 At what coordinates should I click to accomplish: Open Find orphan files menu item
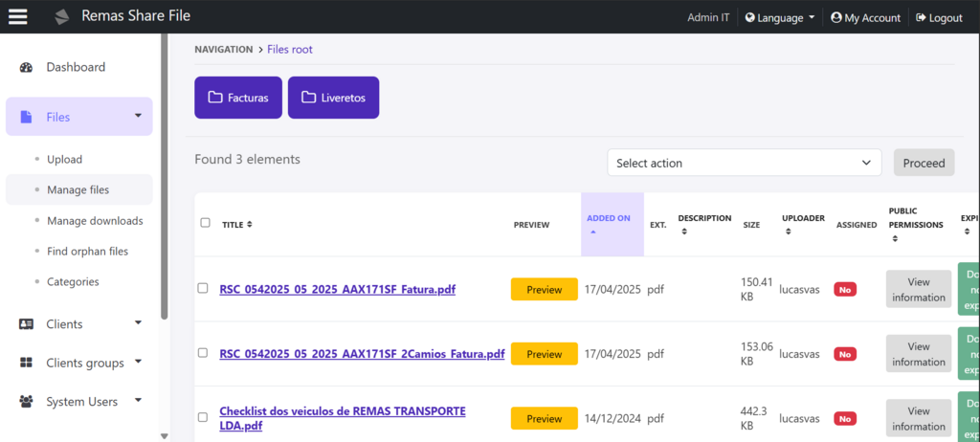coord(87,252)
